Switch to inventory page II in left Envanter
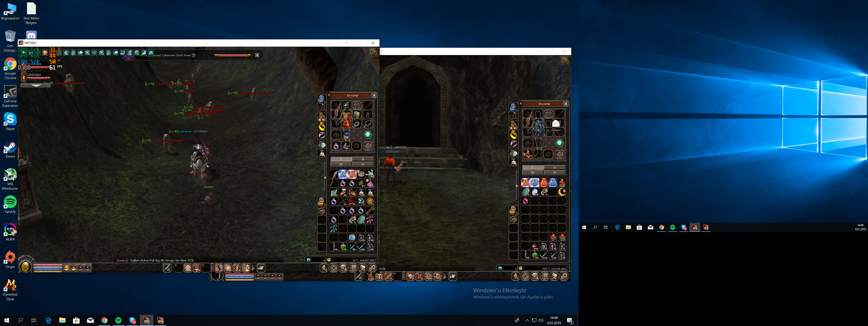The height and width of the screenshot is (326, 868). tap(363, 159)
